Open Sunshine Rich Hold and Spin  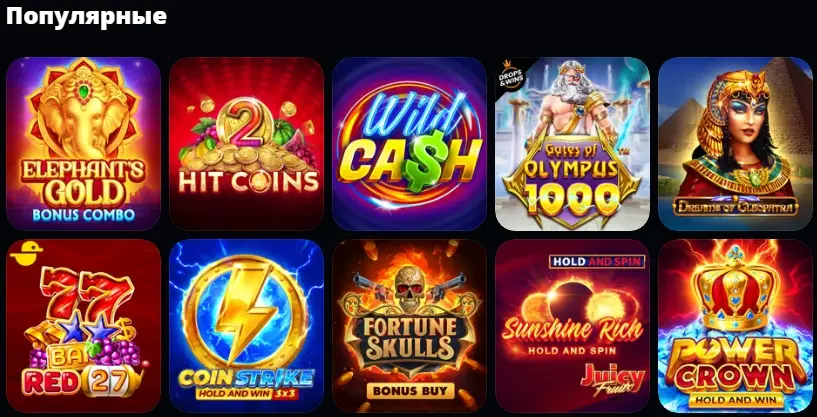point(573,326)
